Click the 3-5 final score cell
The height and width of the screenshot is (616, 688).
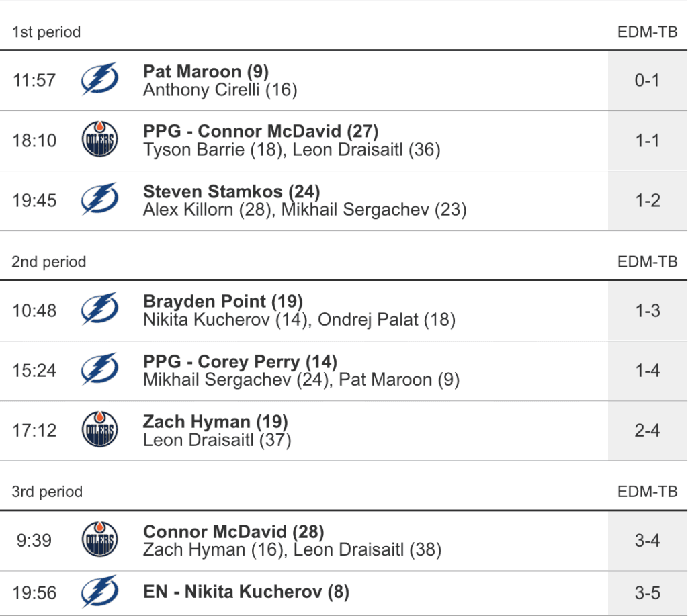[x=647, y=593]
